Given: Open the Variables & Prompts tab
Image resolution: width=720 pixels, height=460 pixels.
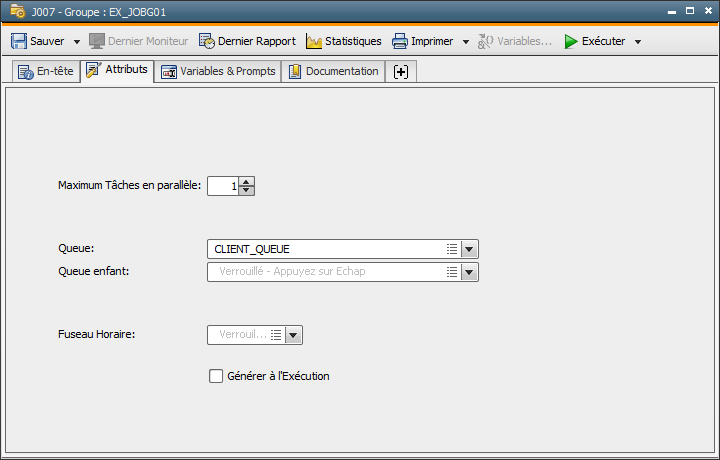Looking at the screenshot, I should tap(218, 72).
